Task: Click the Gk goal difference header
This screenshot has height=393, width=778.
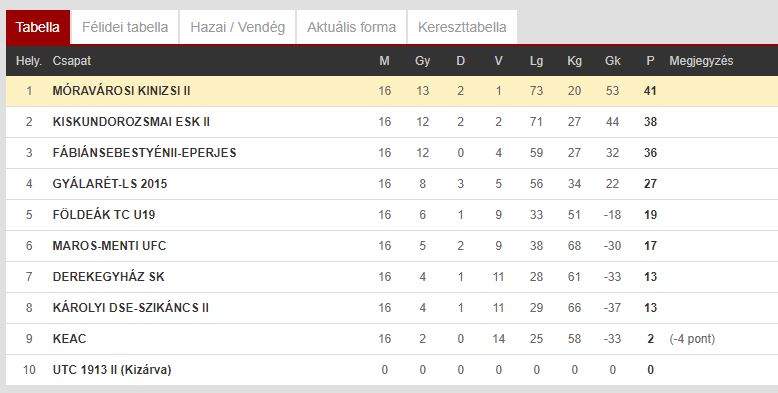Action: pyautogui.click(x=612, y=61)
